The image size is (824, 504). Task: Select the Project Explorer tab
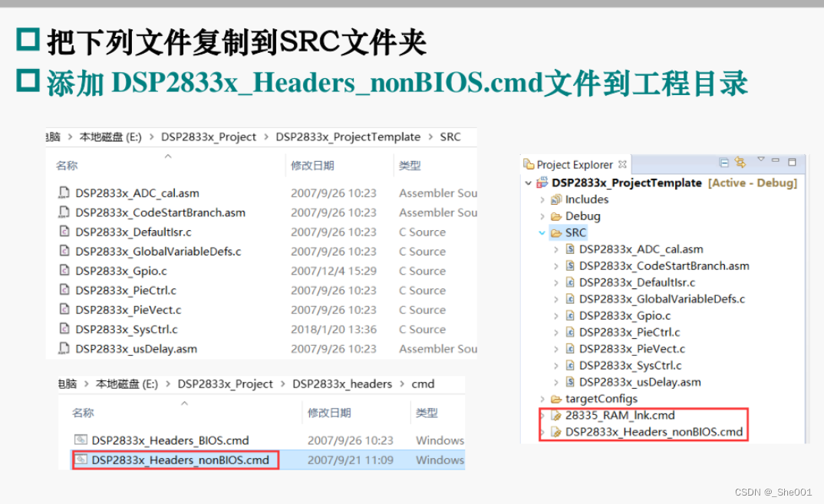click(574, 163)
